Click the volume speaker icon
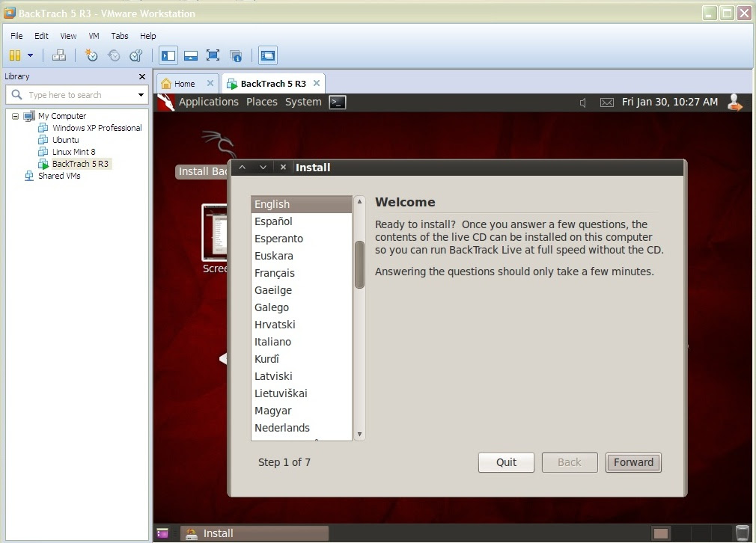 (583, 102)
